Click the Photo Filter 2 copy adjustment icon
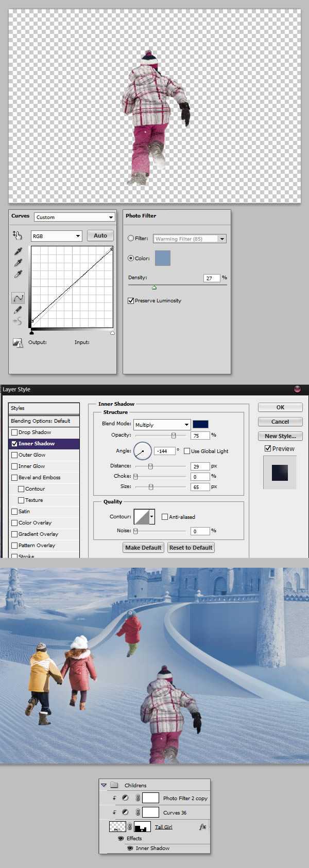This screenshot has width=309, height=868. [125, 799]
